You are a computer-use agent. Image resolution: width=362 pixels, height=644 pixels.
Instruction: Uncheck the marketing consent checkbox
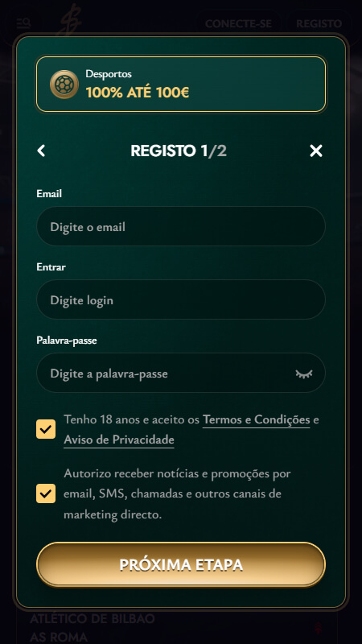(46, 493)
